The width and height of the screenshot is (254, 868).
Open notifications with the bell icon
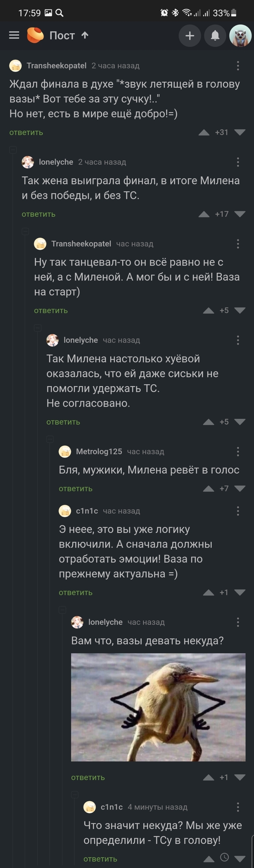point(215,36)
